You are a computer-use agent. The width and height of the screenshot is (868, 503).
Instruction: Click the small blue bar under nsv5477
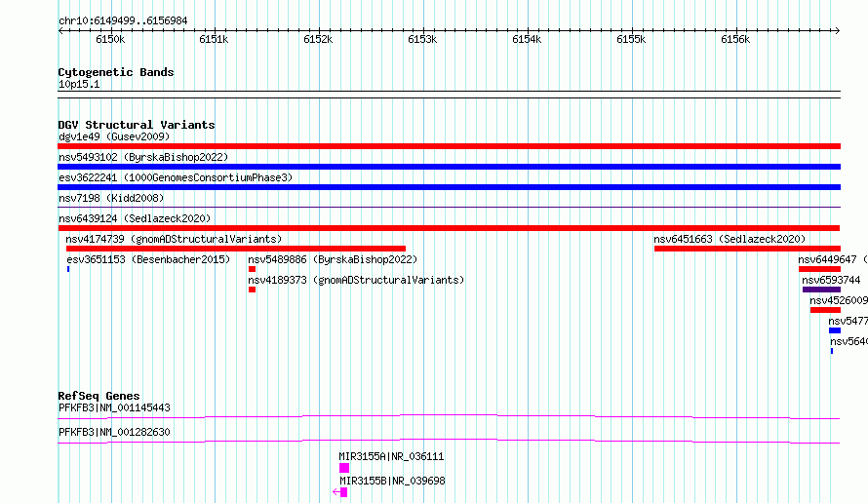coord(835,330)
